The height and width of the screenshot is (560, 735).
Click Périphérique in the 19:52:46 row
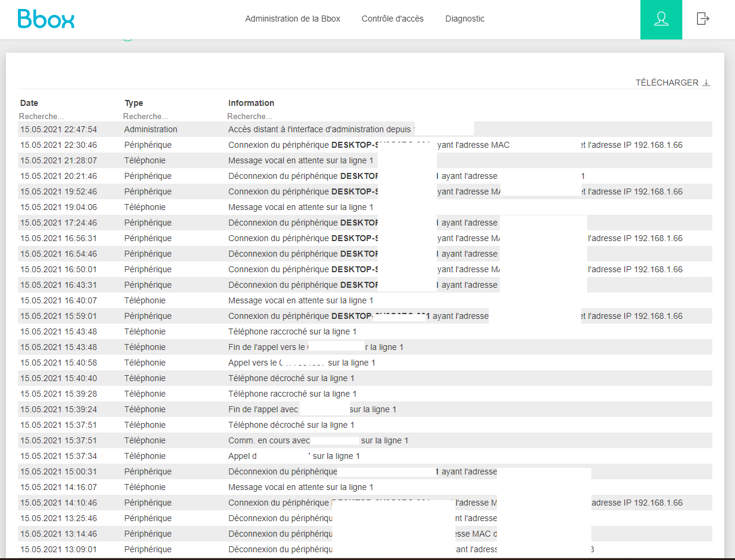click(x=148, y=191)
